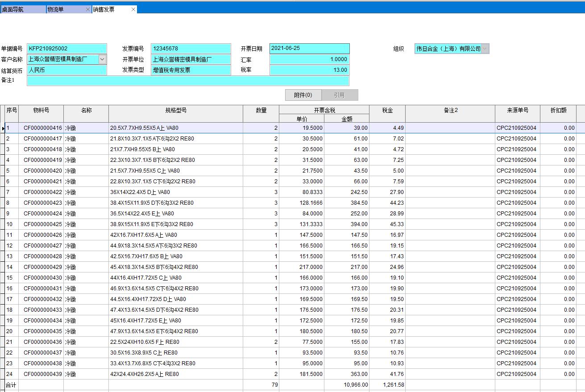
Task: Close the 物流单 tab
Action: pos(88,9)
